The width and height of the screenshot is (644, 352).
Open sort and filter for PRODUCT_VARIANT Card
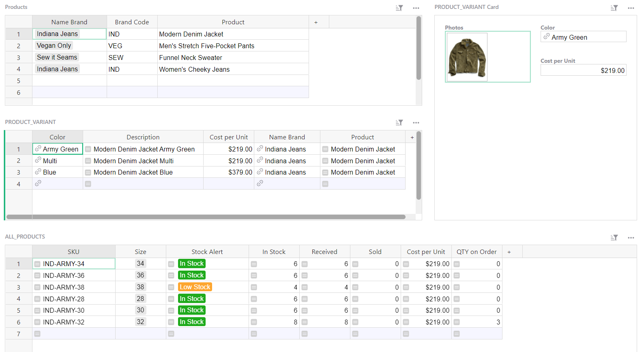614,8
